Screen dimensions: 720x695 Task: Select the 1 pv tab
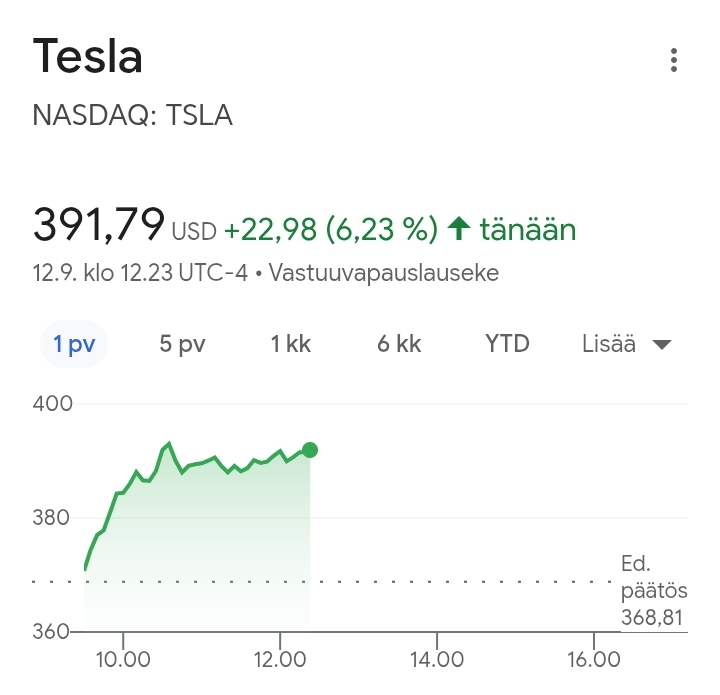(x=74, y=344)
